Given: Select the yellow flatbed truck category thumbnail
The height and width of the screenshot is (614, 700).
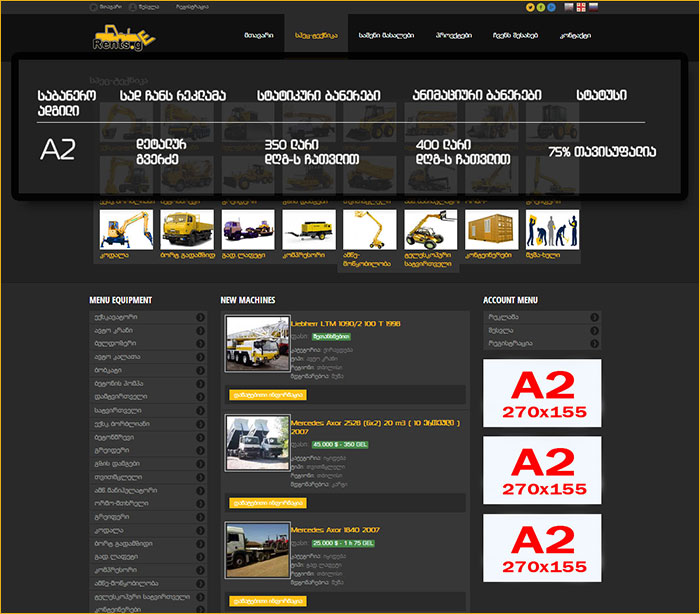Looking at the screenshot, I should pyautogui.click(x=187, y=230).
